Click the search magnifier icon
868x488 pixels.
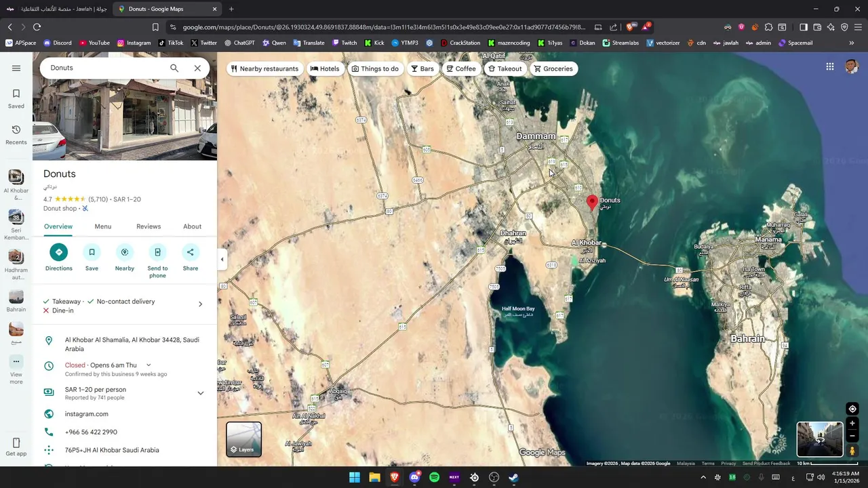174,68
